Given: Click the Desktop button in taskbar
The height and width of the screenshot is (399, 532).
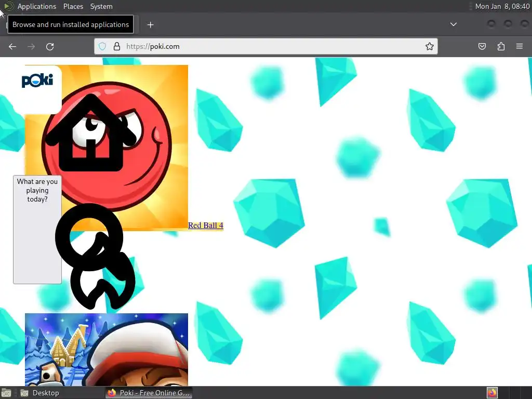Looking at the screenshot, I should tap(41, 393).
